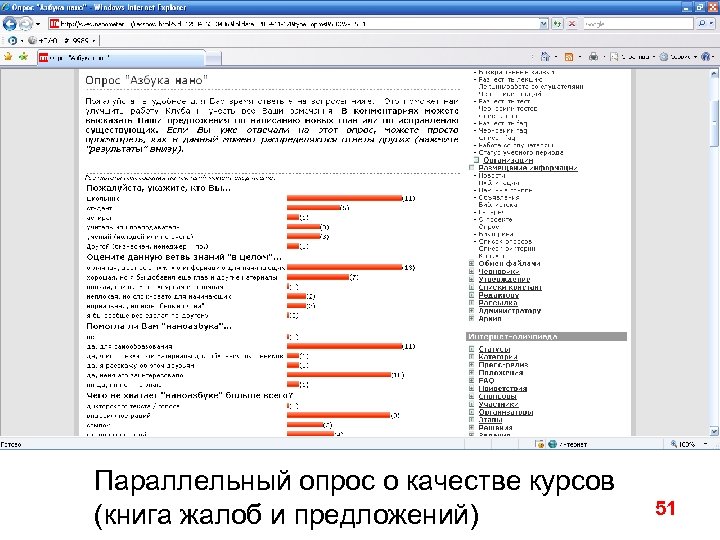This screenshot has width=720, height=540.
Task: Open the Home button dropdown arrow
Action: click(556, 57)
